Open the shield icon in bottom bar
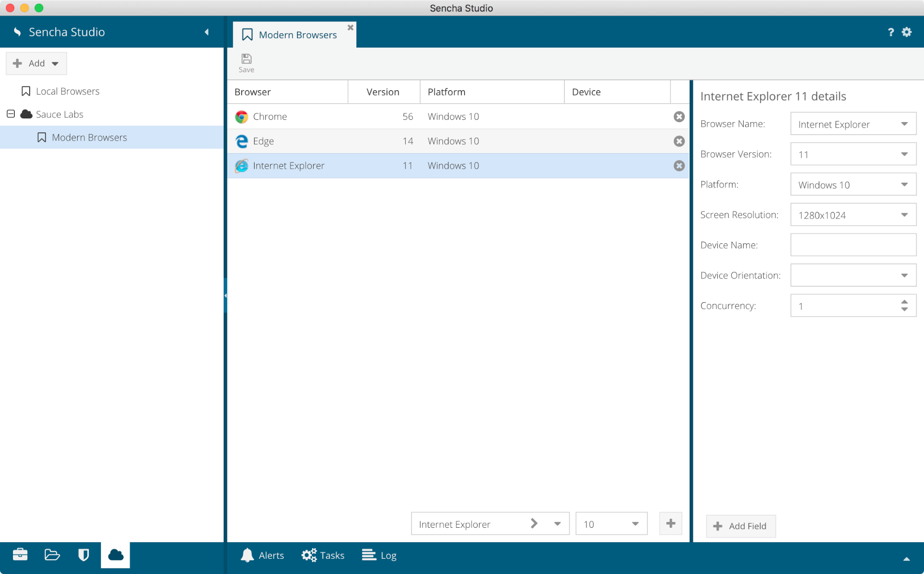 point(84,555)
